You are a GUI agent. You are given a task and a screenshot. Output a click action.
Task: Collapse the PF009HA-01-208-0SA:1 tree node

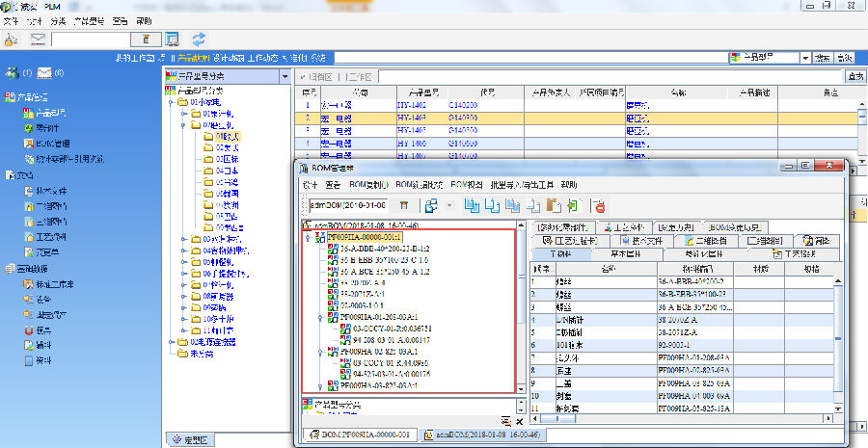click(x=319, y=315)
